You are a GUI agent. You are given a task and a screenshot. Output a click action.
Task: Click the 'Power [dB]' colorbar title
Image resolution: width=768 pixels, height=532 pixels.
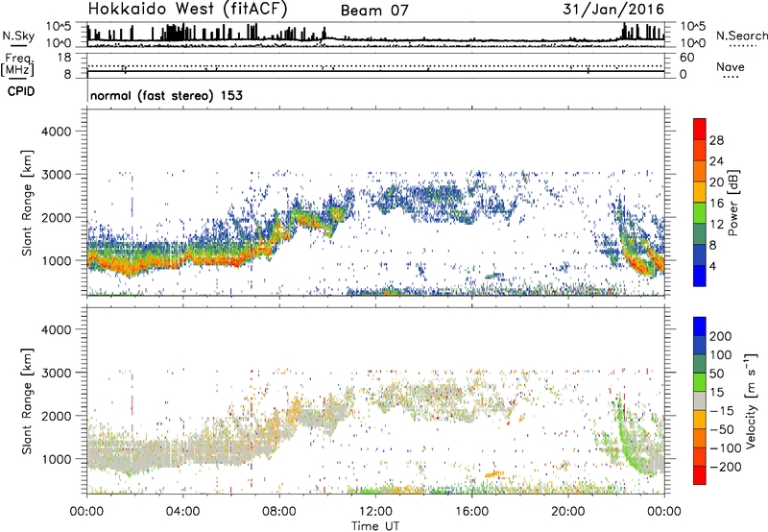pyautogui.click(x=733, y=203)
